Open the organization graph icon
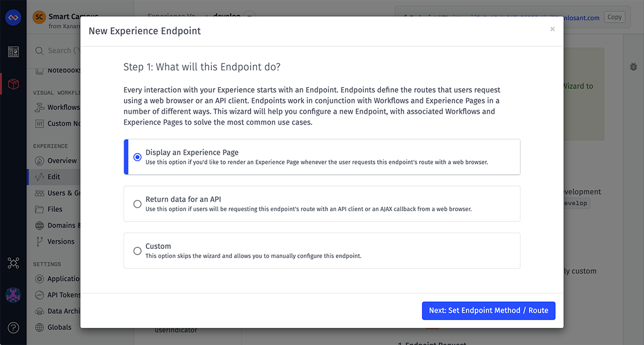644x345 pixels. tap(13, 263)
